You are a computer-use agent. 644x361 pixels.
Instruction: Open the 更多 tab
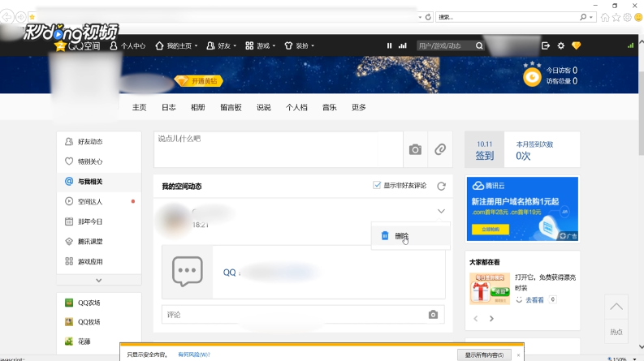click(x=359, y=107)
